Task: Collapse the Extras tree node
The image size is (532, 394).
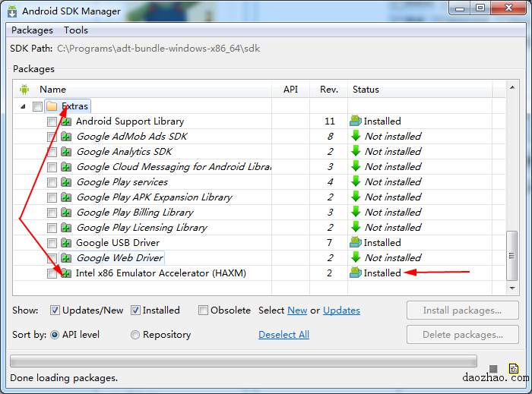Action: point(23,106)
